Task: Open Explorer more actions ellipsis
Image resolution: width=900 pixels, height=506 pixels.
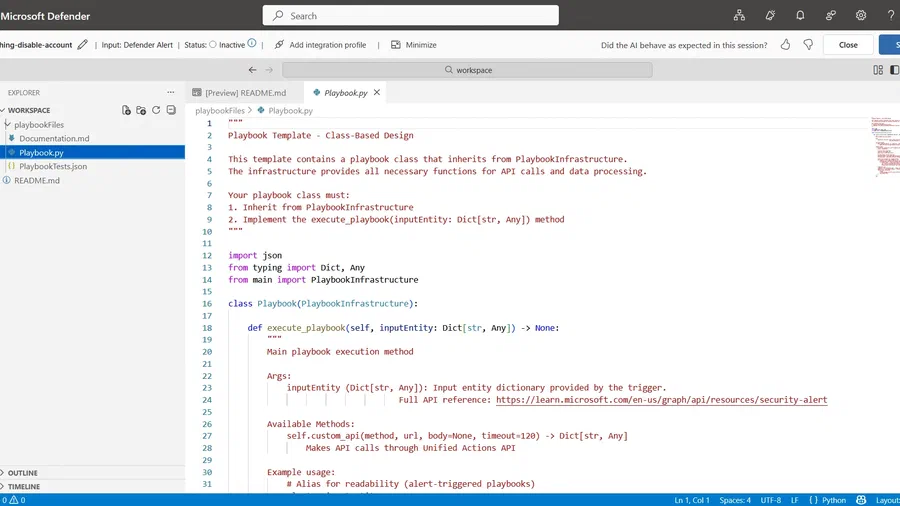Action: 170,92
